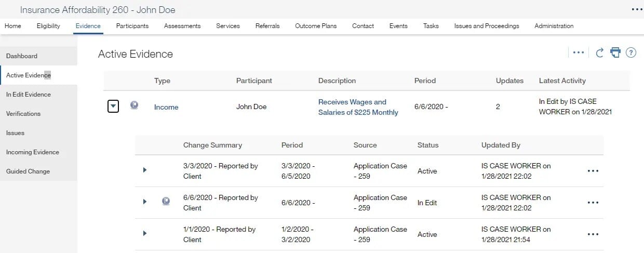The height and width of the screenshot is (253, 644).
Task: Print the Active Evidence list
Action: (x=615, y=52)
